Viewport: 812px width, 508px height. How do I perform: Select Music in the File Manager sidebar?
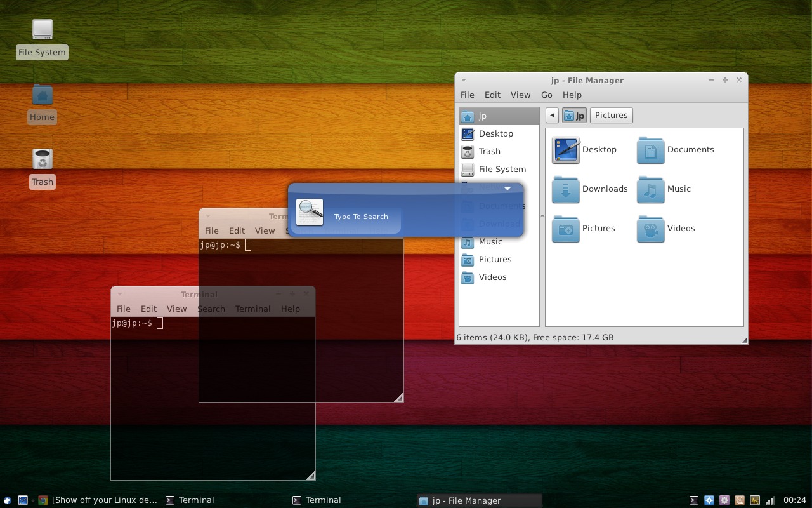click(x=499, y=241)
